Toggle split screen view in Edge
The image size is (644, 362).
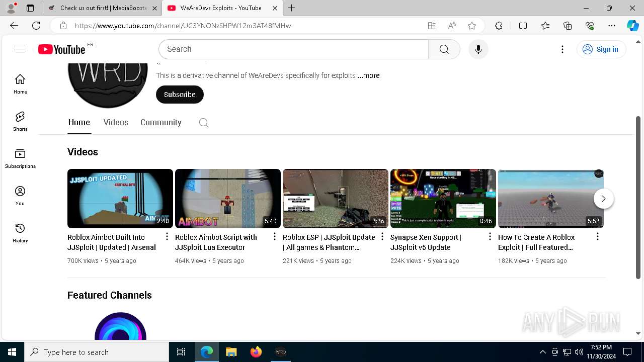(523, 26)
